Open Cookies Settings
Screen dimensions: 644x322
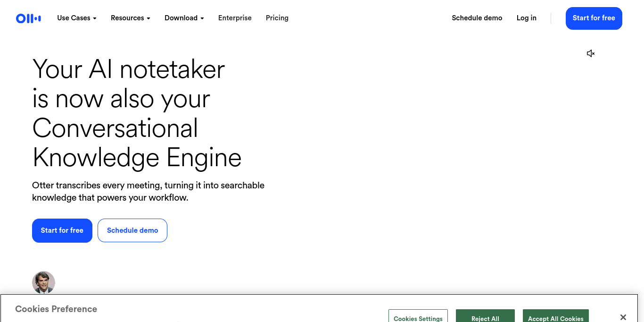click(418, 316)
